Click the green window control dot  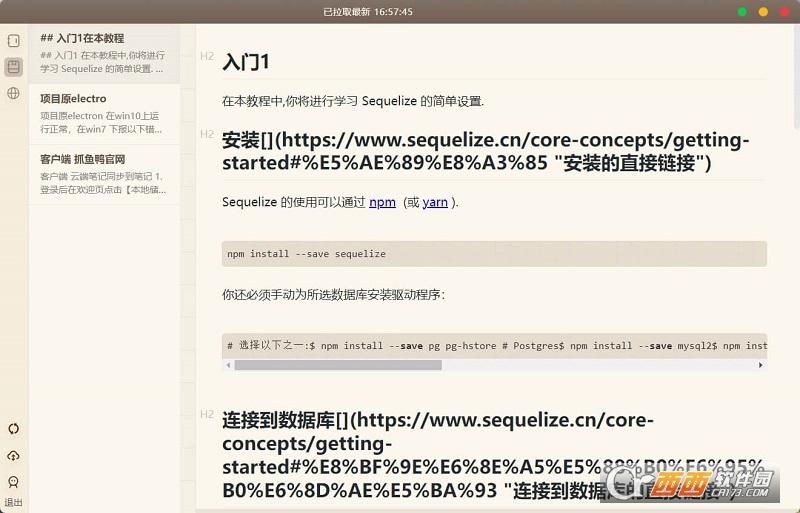(x=742, y=12)
